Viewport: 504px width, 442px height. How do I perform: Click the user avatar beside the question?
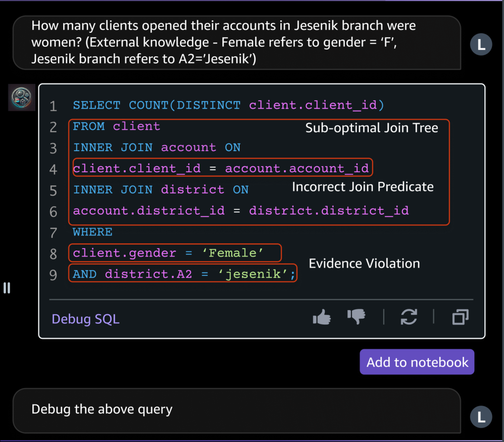(481, 45)
